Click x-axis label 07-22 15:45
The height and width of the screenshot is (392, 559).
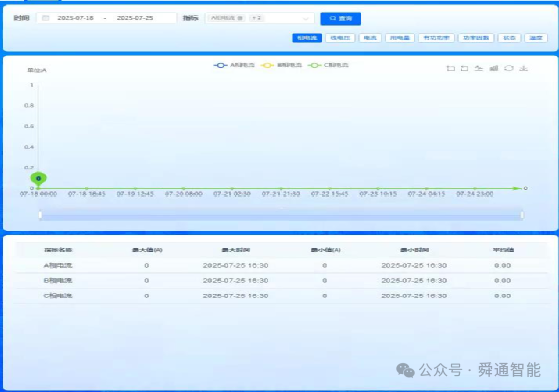coord(329,194)
